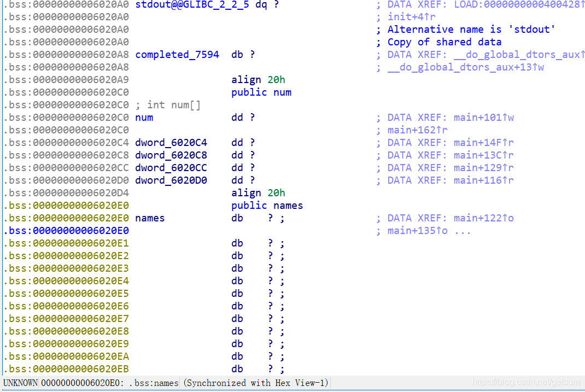Select the '; int num[]' comment
Screen dimensions: 585x392
[168, 105]
